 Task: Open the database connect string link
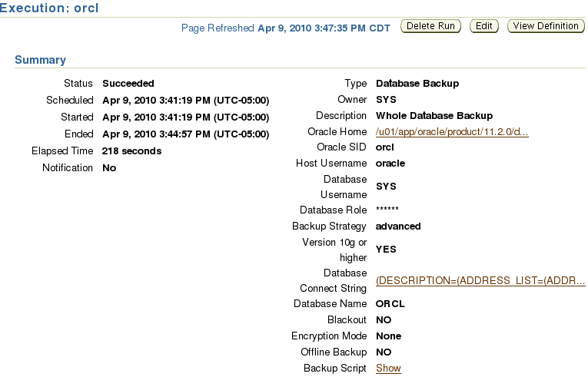click(480, 281)
